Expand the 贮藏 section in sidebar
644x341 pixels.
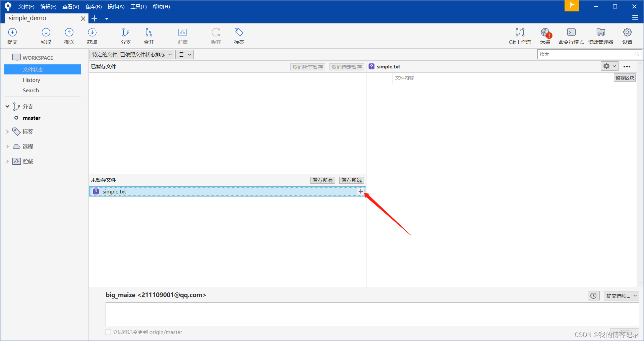pyautogui.click(x=7, y=161)
